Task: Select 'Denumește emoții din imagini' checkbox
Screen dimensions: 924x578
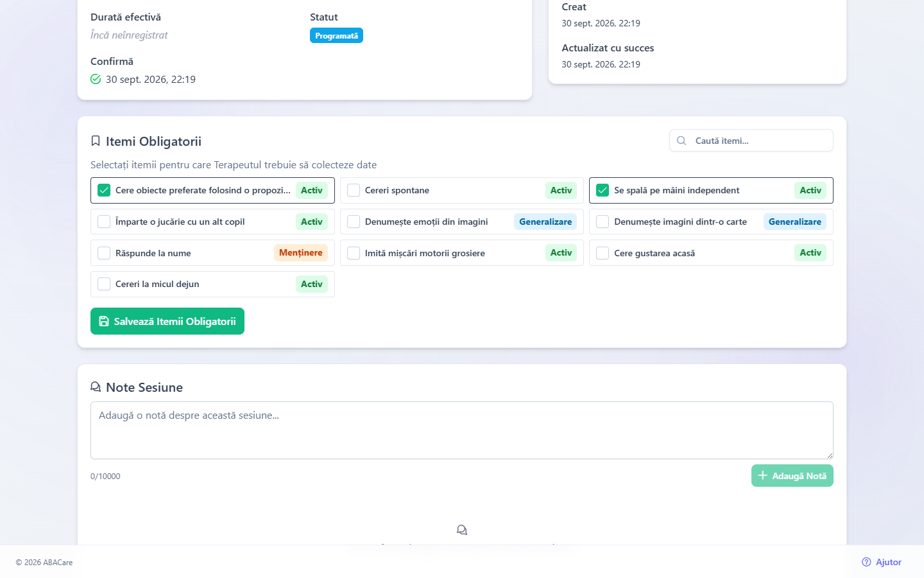Action: coord(354,222)
